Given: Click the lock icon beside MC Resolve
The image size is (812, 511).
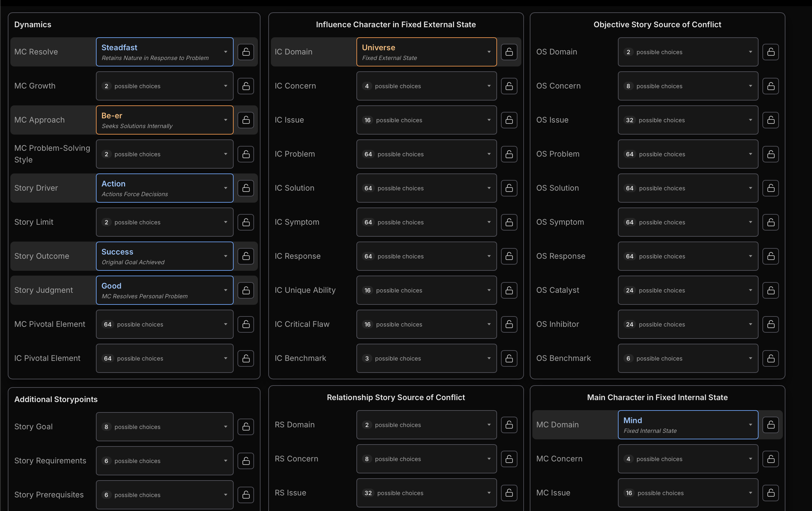Looking at the screenshot, I should click(x=246, y=52).
